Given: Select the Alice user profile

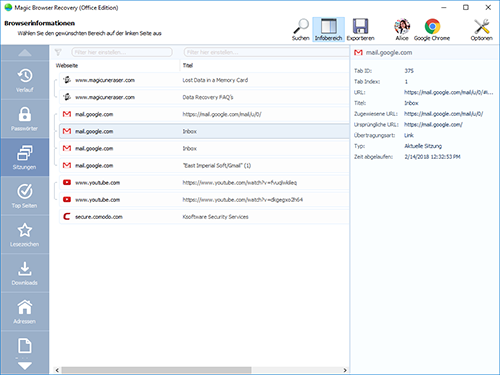Looking at the screenshot, I should coord(402,30).
